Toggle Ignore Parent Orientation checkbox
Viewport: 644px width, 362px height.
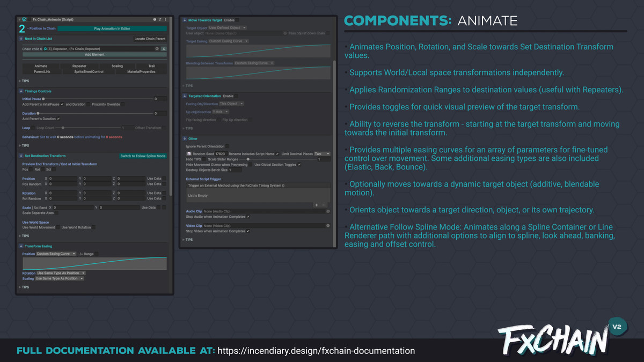click(x=228, y=146)
